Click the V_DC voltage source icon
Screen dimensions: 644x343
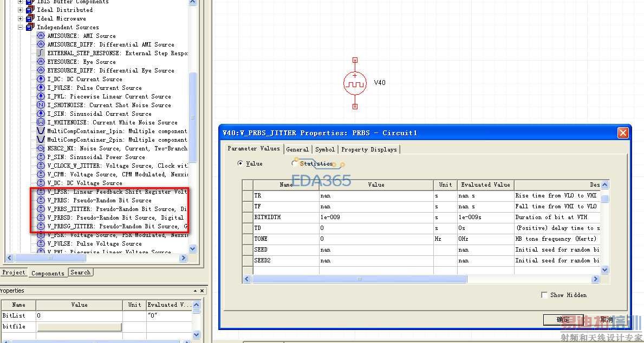click(x=41, y=182)
